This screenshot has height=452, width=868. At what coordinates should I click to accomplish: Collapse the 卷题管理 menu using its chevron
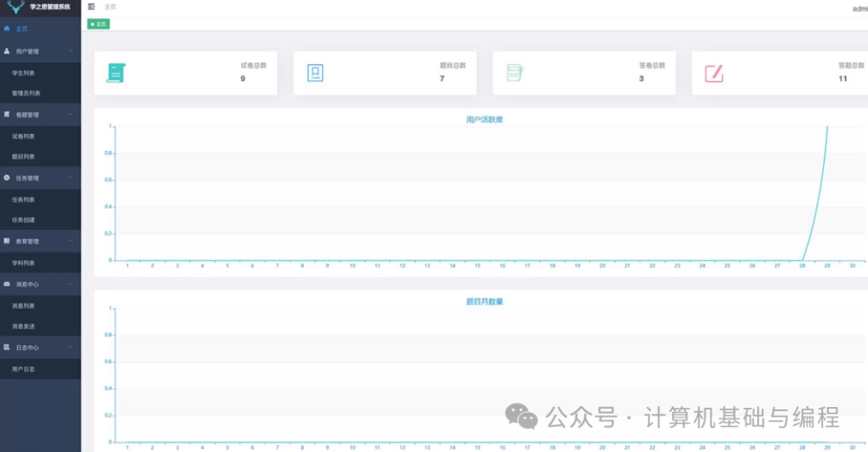click(x=71, y=115)
